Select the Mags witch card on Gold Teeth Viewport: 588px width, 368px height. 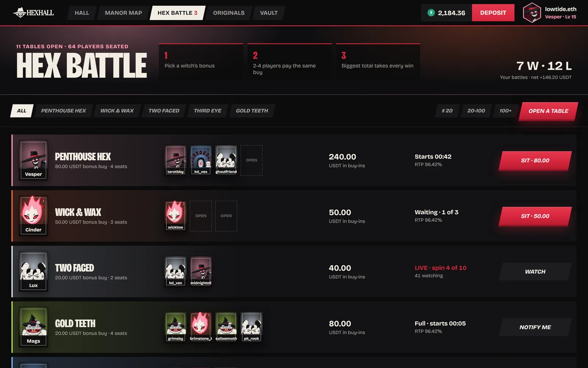[33, 327]
